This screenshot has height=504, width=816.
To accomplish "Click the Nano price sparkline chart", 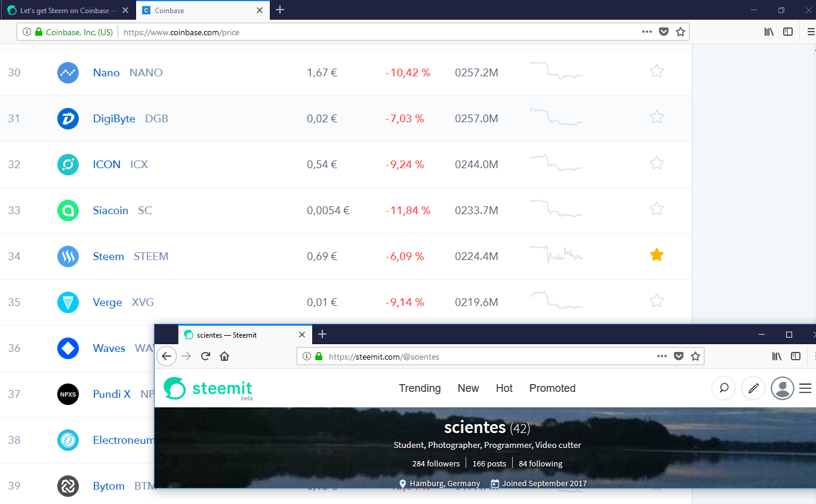I will point(556,70).
